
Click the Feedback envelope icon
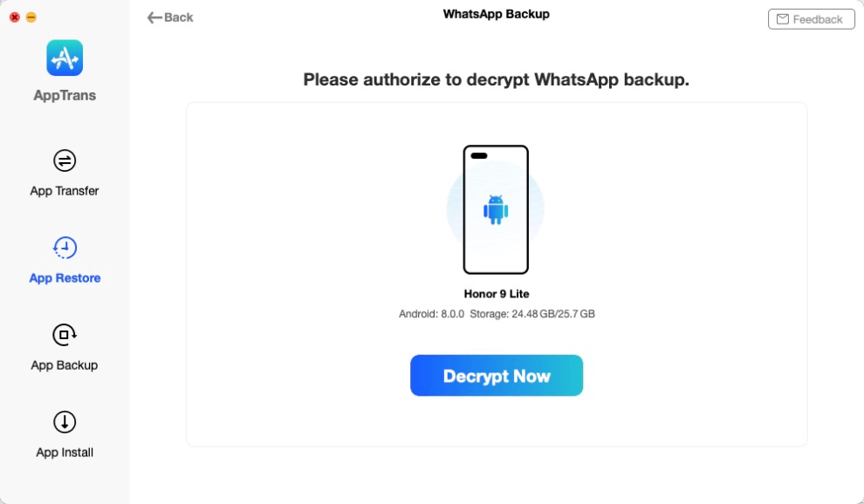tap(783, 19)
